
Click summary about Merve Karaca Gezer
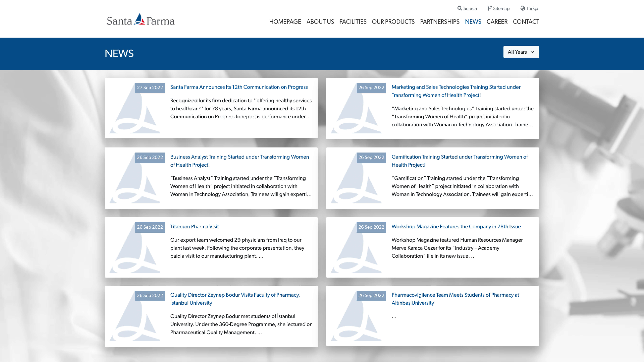click(457, 248)
